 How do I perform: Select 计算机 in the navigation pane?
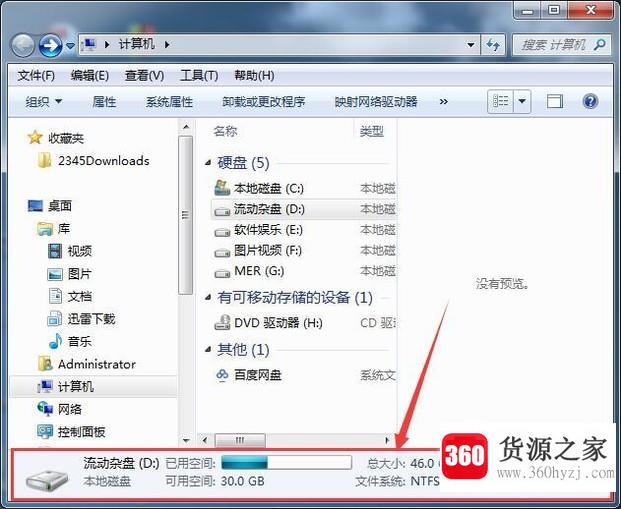[93, 386]
